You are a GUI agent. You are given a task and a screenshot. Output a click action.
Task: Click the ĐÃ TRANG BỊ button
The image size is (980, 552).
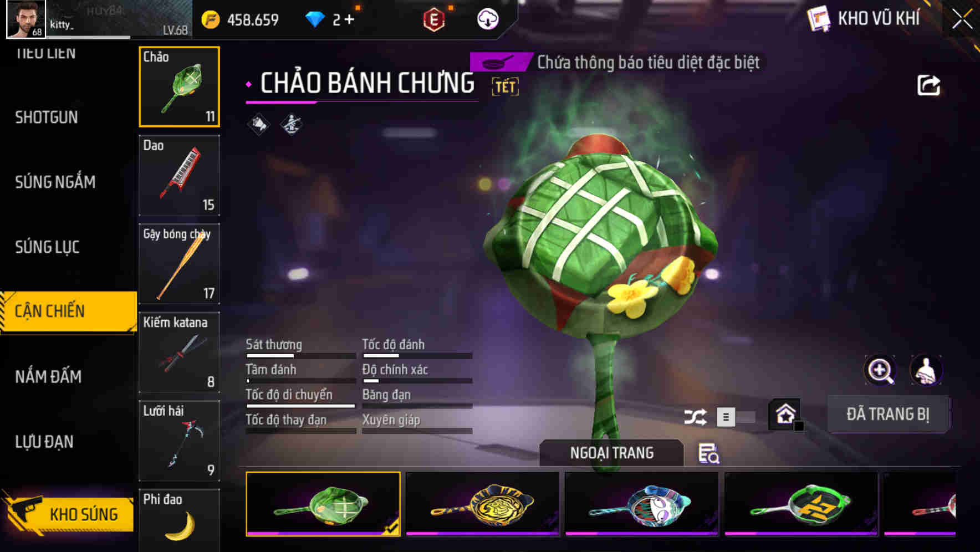pos(887,414)
